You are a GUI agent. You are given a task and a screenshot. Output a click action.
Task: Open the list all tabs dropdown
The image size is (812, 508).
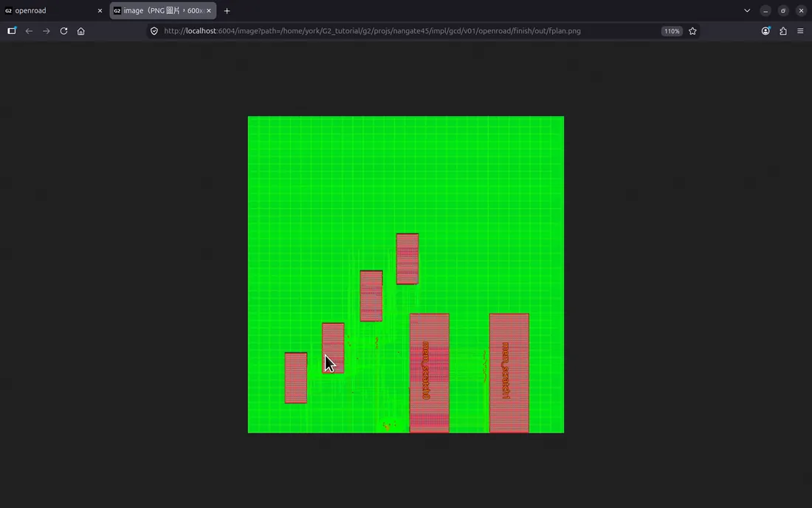coord(747,10)
